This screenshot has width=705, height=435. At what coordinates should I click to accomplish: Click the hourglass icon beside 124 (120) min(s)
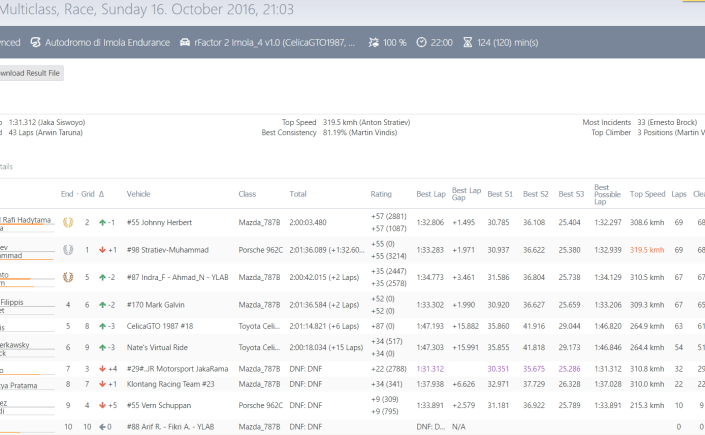pyautogui.click(x=468, y=43)
